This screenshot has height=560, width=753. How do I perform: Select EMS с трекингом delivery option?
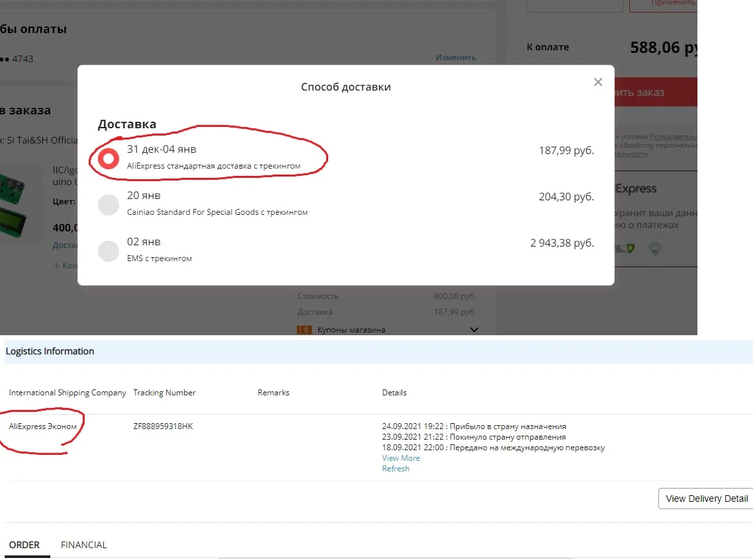(x=109, y=251)
